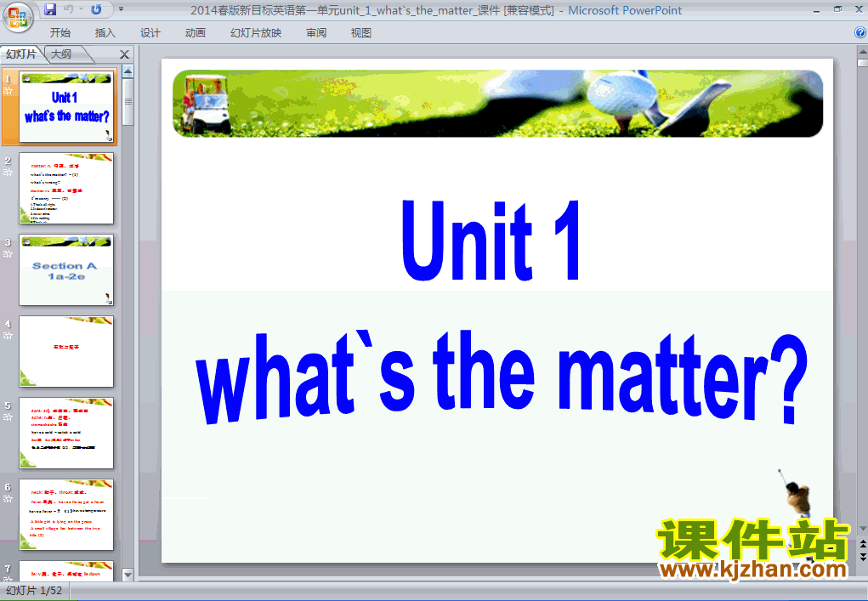Select slide 1 thumbnail Unit 1
This screenshot has height=601, width=868.
pos(66,106)
